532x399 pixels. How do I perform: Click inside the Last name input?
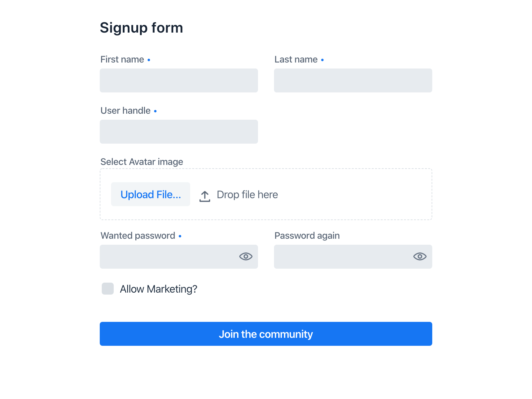353,80
